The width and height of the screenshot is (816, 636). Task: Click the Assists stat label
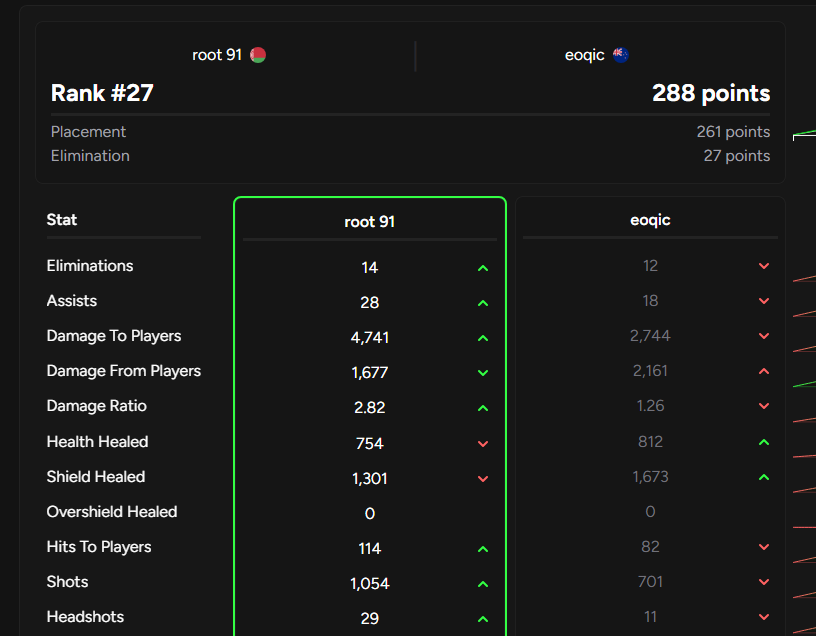[72, 301]
